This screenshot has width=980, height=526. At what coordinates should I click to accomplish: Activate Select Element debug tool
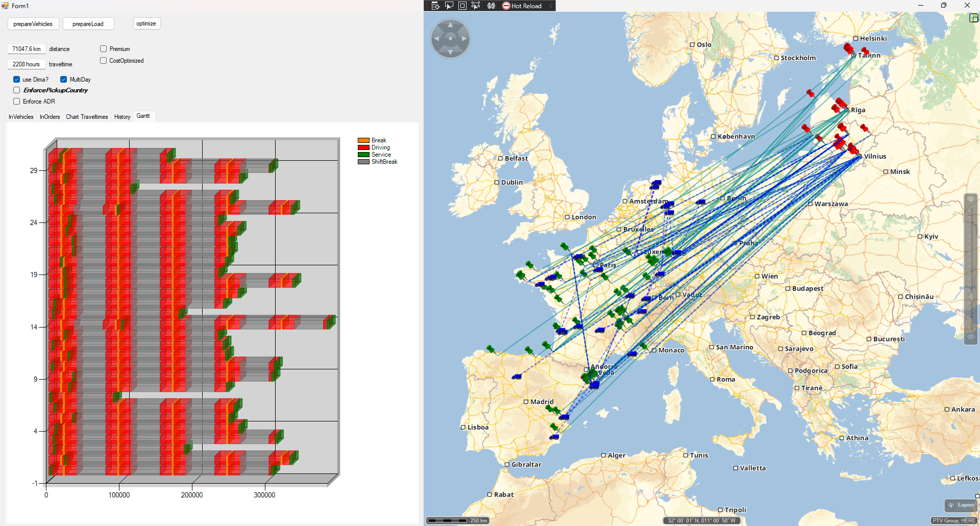pos(449,6)
